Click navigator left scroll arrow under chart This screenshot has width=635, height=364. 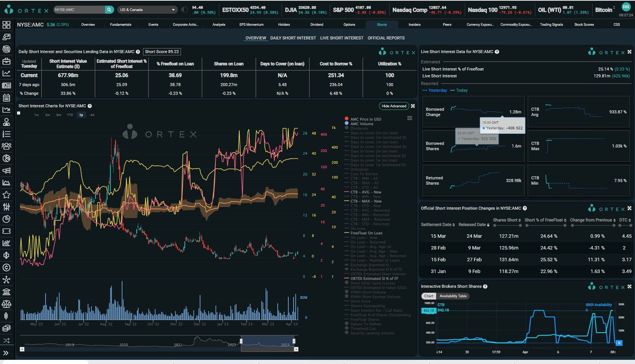[22, 349]
